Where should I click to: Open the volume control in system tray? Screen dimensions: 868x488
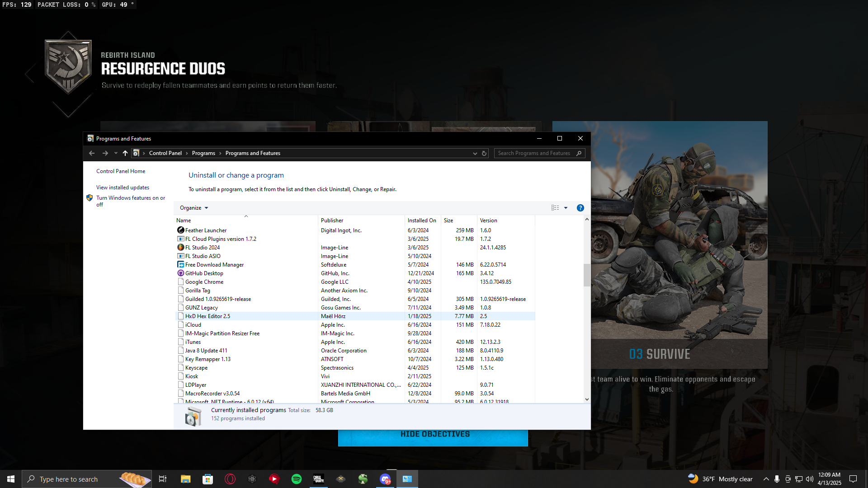coord(809,479)
